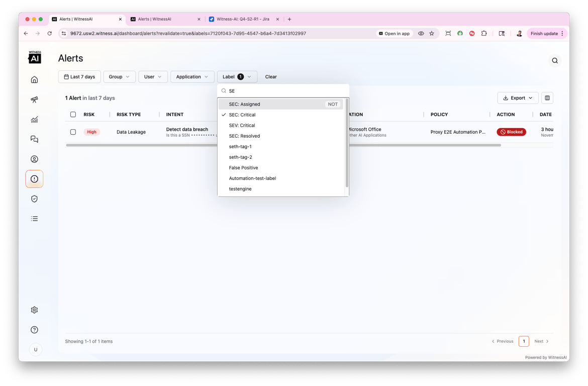Open the Export dropdown menu
Viewport: 588px width, 386px height.
click(518, 98)
